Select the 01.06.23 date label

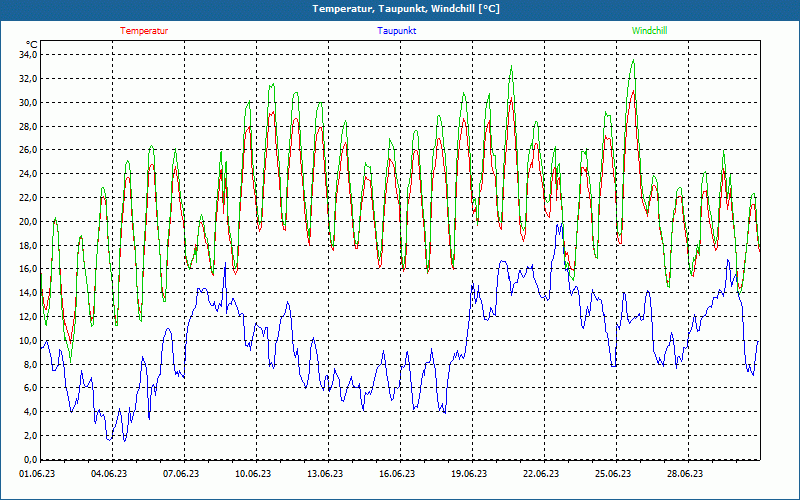coord(37,473)
